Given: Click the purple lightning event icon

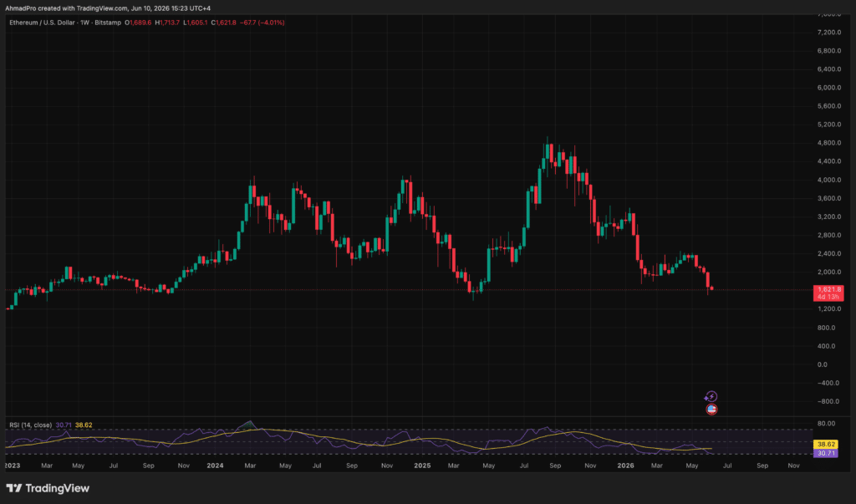Looking at the screenshot, I should click(711, 396).
